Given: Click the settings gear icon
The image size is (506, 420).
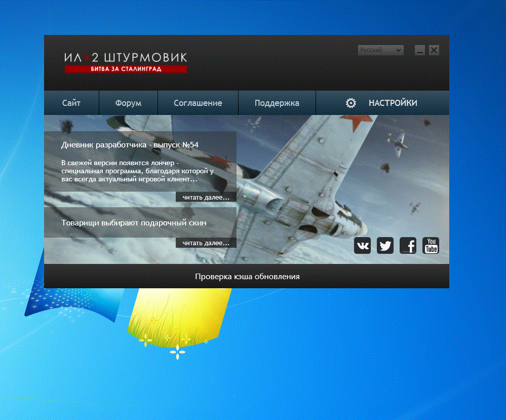Looking at the screenshot, I should [351, 103].
